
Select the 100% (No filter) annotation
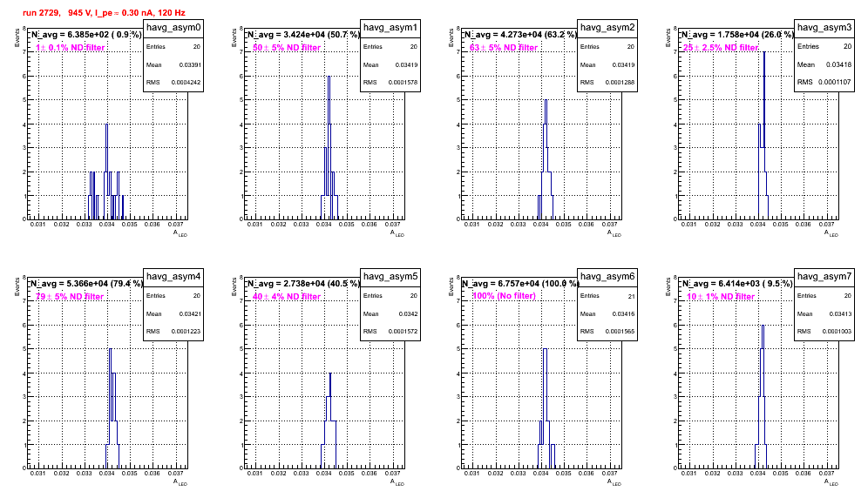tap(505, 296)
